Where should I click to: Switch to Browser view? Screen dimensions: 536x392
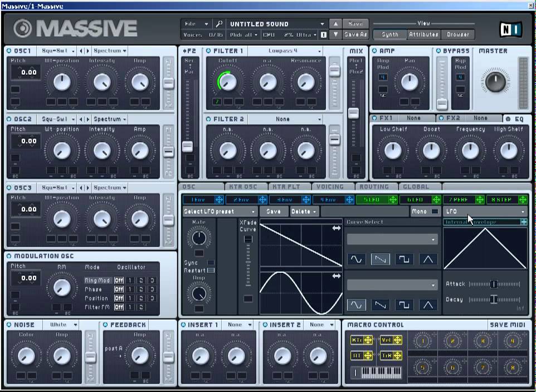[458, 34]
